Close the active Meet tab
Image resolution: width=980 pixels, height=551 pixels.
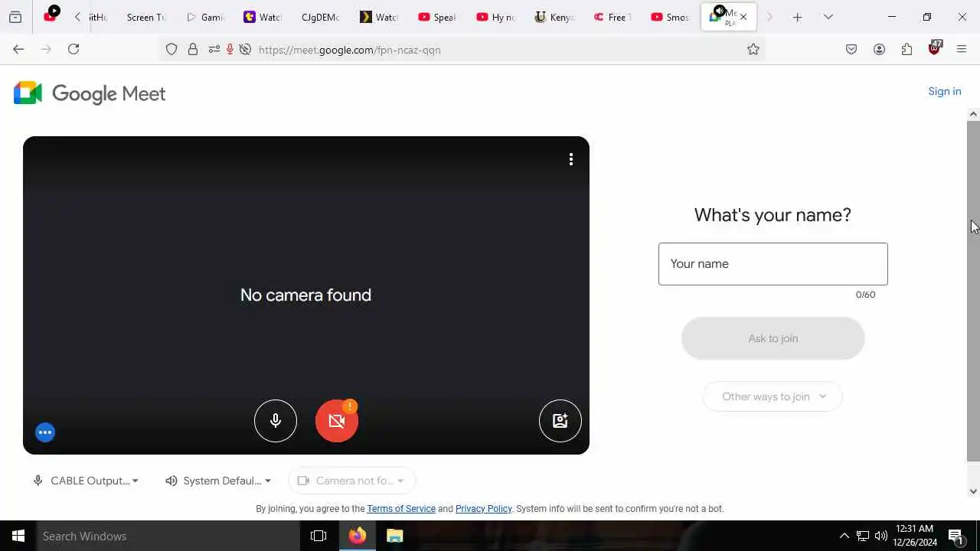[743, 17]
